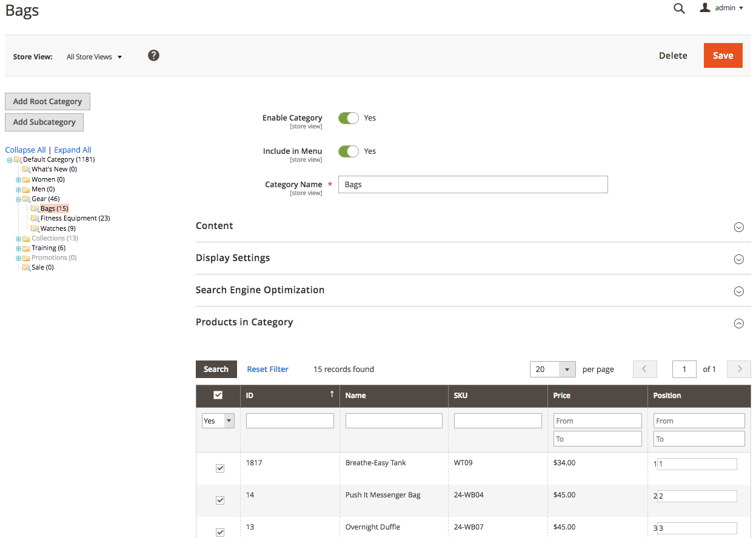Click Add Root Category button
The image size is (756, 538).
point(47,101)
